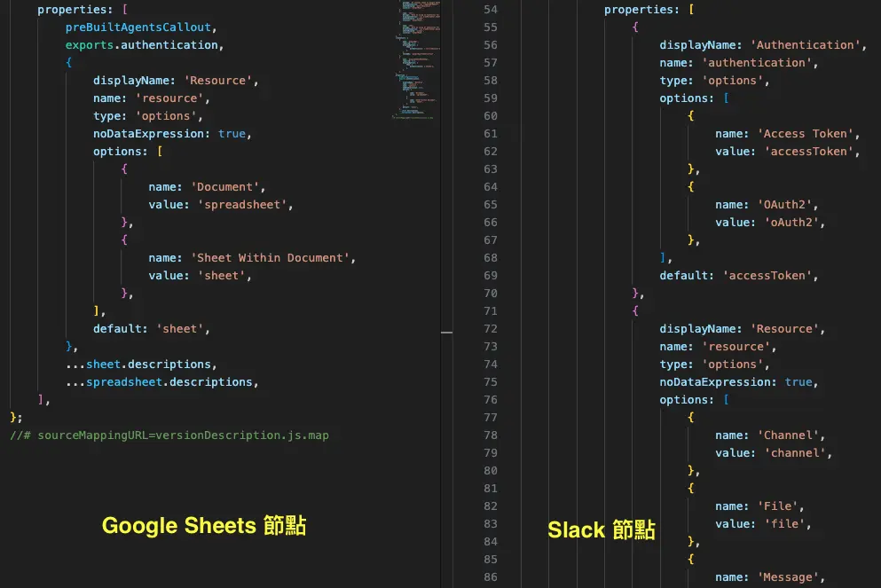Screen dimensions: 881x588
Task: Click the preBuiltAgentsCallout identifier
Action: tap(138, 27)
